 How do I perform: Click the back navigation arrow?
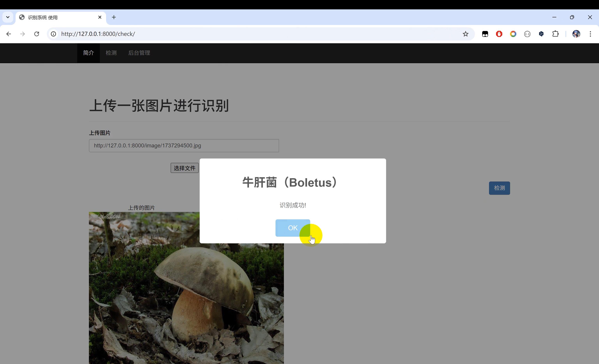click(x=9, y=34)
